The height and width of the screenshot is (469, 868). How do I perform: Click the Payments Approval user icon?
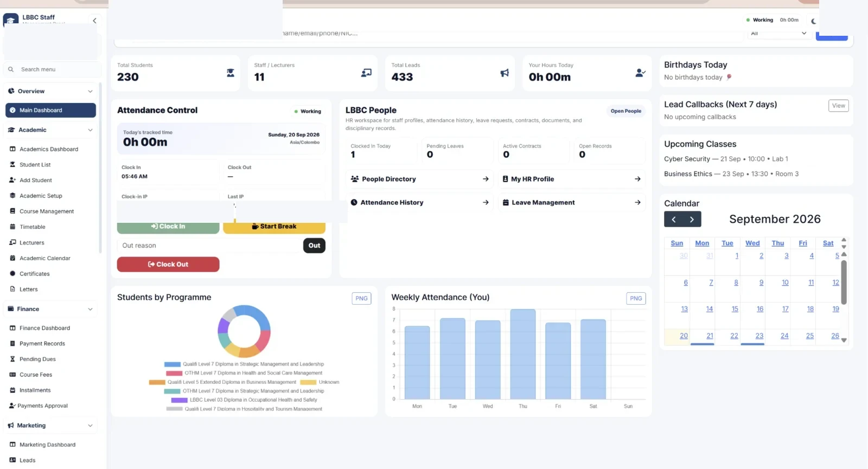[x=12, y=406]
